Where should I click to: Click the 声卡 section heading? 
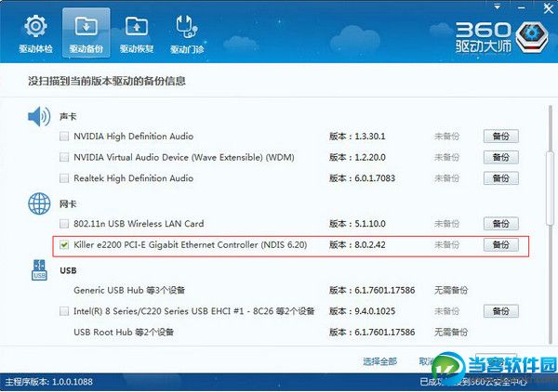click(x=68, y=116)
